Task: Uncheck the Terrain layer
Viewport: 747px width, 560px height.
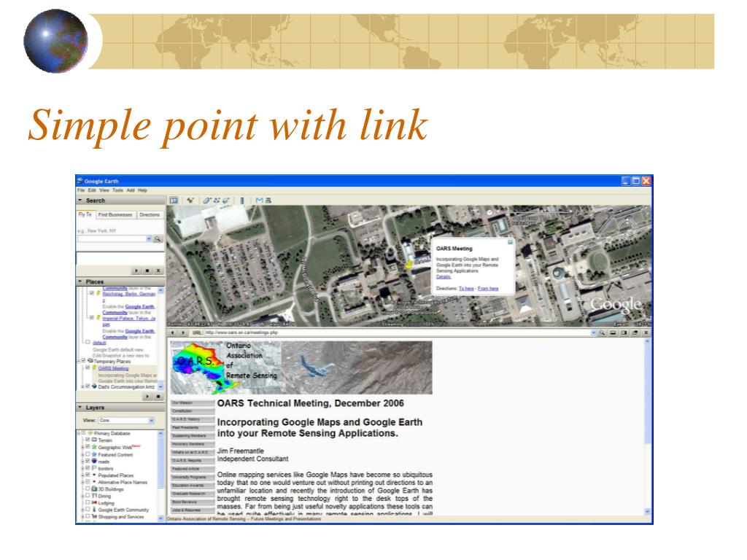Action: point(88,440)
